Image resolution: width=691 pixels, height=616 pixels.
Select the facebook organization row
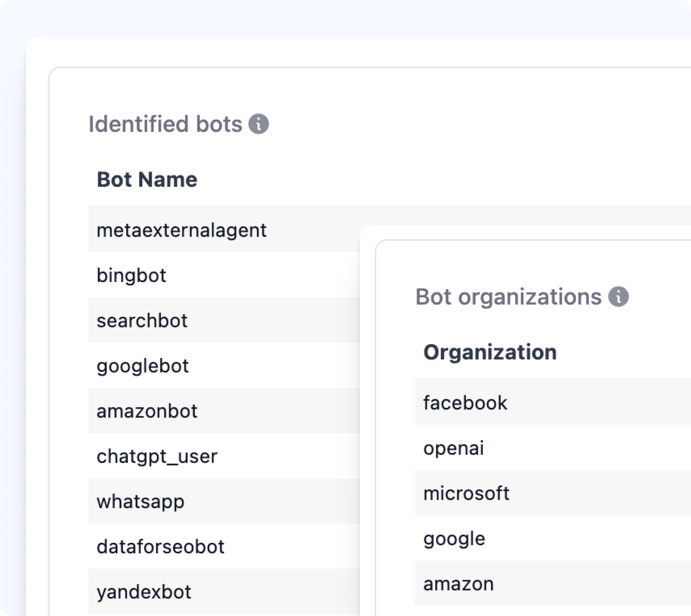[x=465, y=403]
